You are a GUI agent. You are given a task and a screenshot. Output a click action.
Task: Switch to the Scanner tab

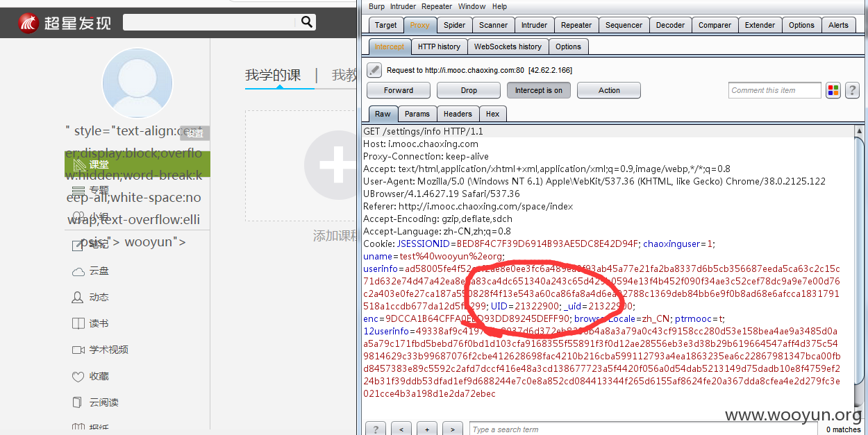[x=493, y=25]
